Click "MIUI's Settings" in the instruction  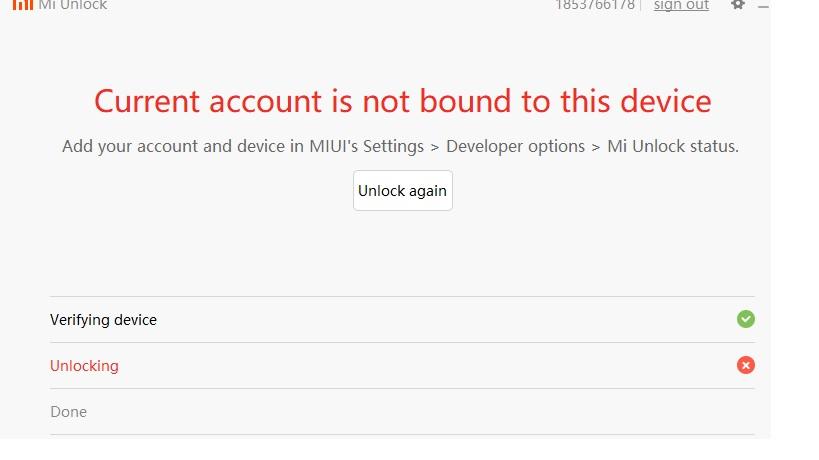click(367, 146)
